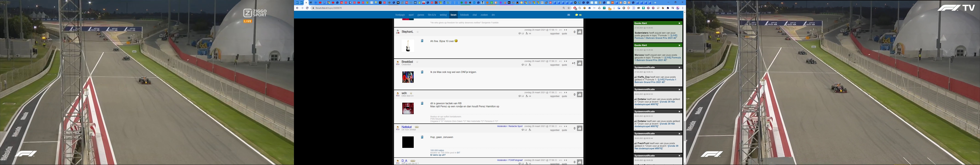Open the browser extensions puzzle icon
980x165 pixels.
coord(668,8)
